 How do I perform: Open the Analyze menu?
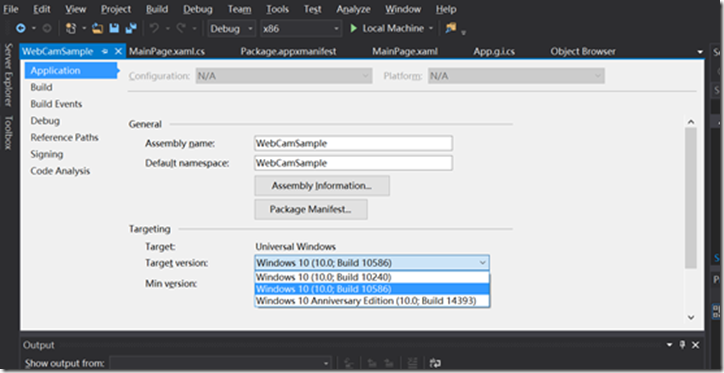(353, 9)
